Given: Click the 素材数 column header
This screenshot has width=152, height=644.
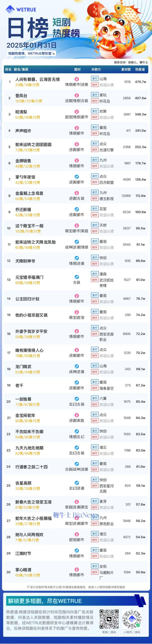Looking at the screenshot, I should click(126, 69).
